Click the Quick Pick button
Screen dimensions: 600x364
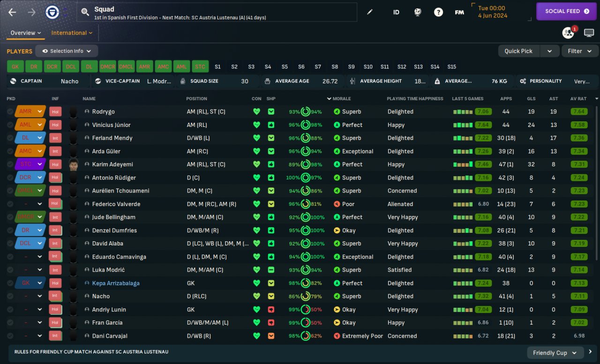(518, 51)
